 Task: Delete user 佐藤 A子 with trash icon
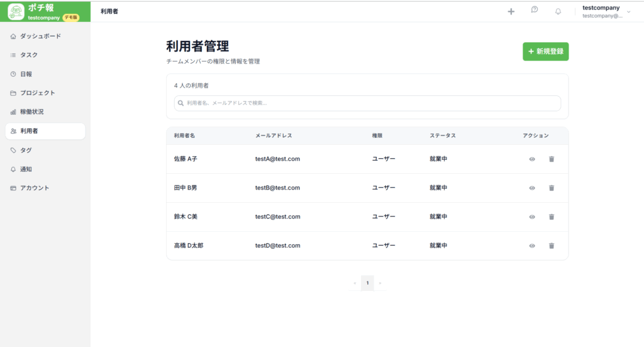coord(552,159)
